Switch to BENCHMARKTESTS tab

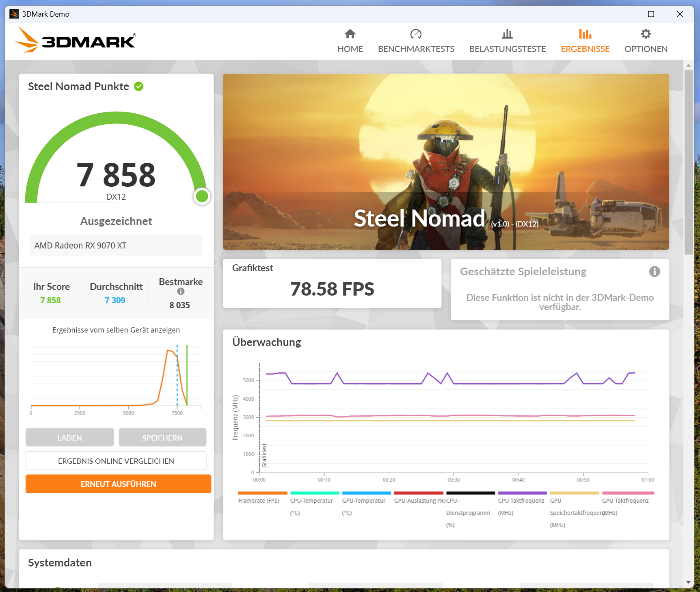[416, 41]
